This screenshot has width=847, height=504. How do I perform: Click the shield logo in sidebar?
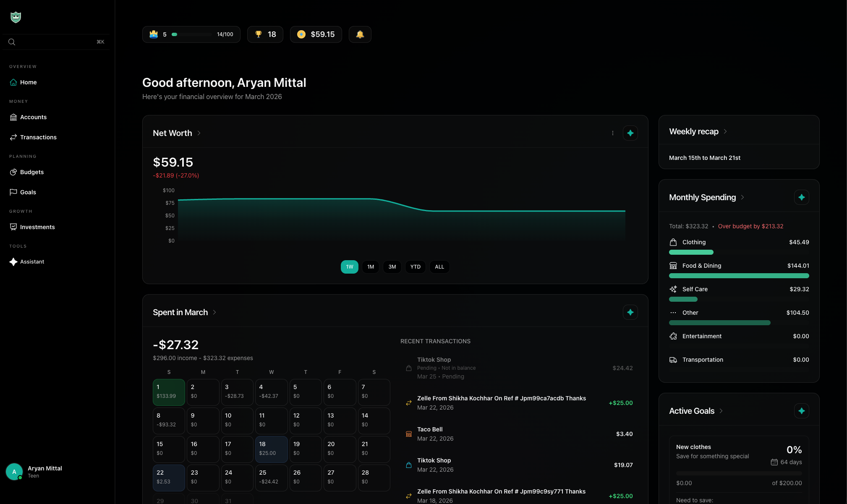[x=16, y=17]
